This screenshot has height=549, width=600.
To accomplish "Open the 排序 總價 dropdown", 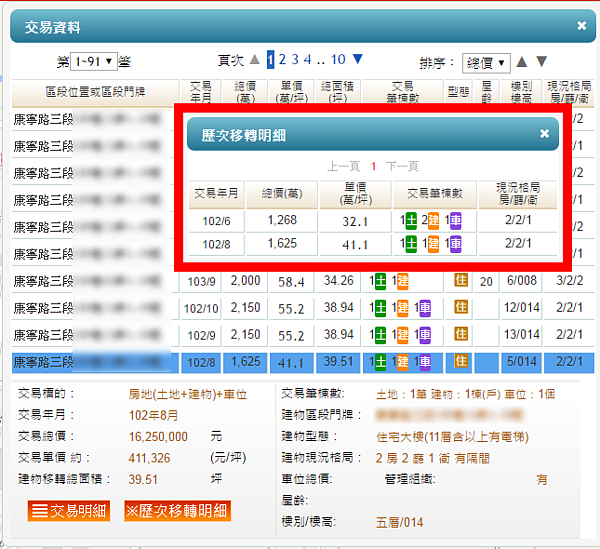I will point(486,63).
